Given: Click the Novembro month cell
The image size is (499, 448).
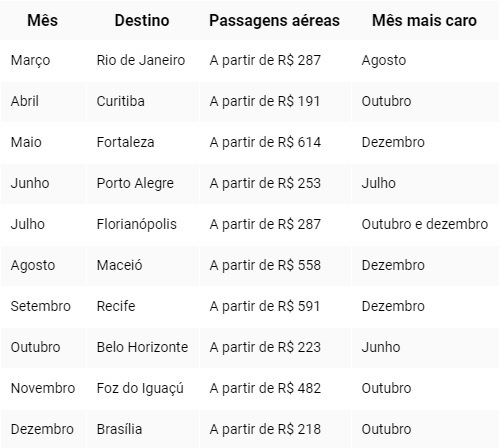Looking at the screenshot, I should [x=43, y=388].
